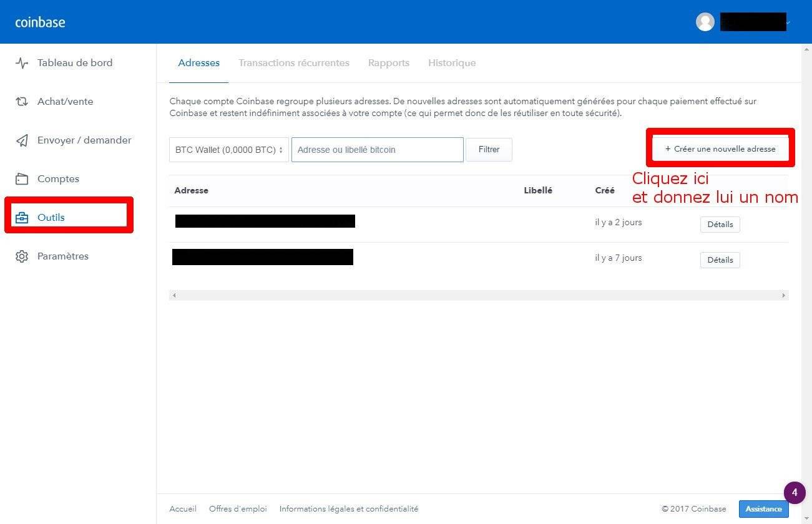
Task: Select Outils in the sidebar
Action: (x=51, y=218)
